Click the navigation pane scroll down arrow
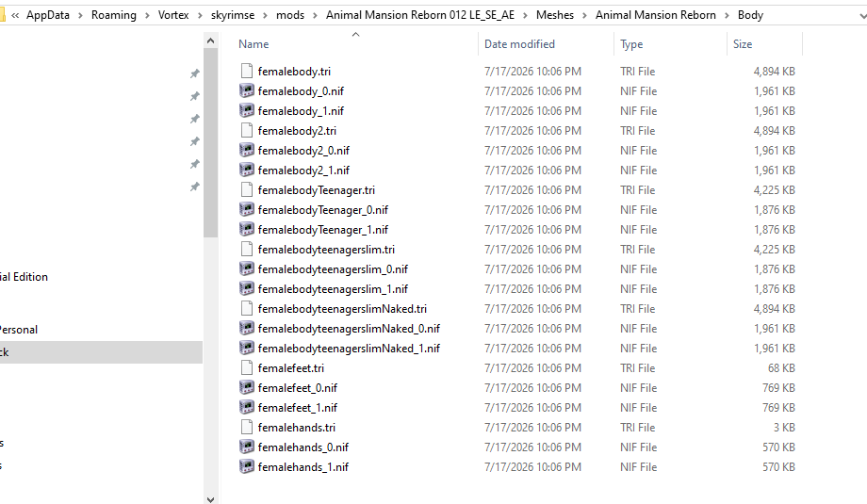867x504 pixels. pos(210,499)
